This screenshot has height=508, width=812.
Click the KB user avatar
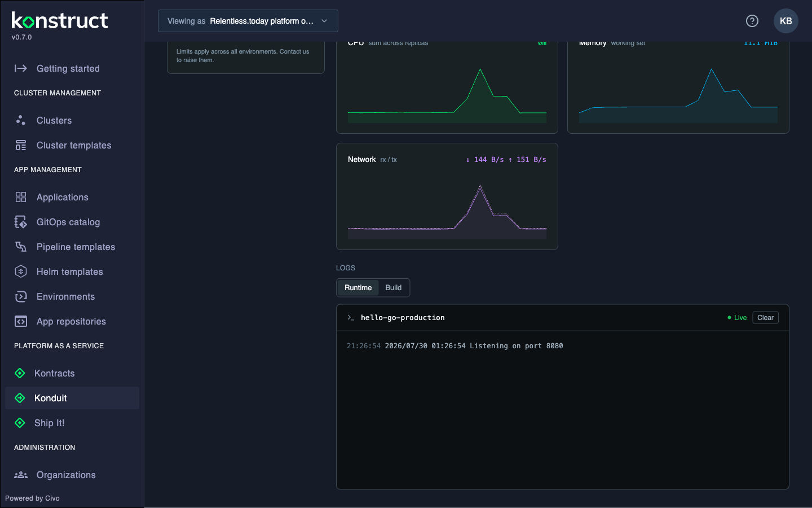pyautogui.click(x=786, y=21)
